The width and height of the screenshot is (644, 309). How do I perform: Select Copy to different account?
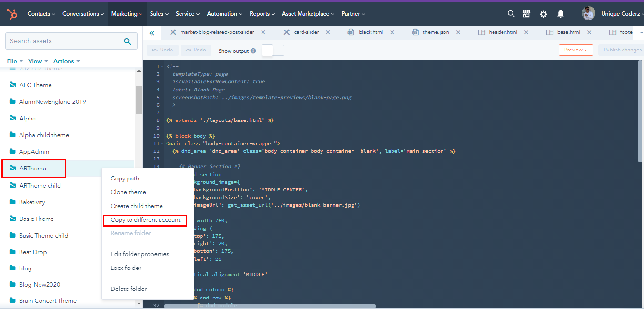click(x=145, y=220)
